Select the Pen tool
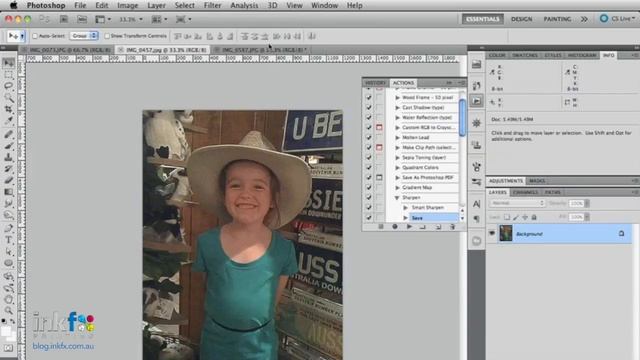The image size is (640, 360). coord(9,228)
